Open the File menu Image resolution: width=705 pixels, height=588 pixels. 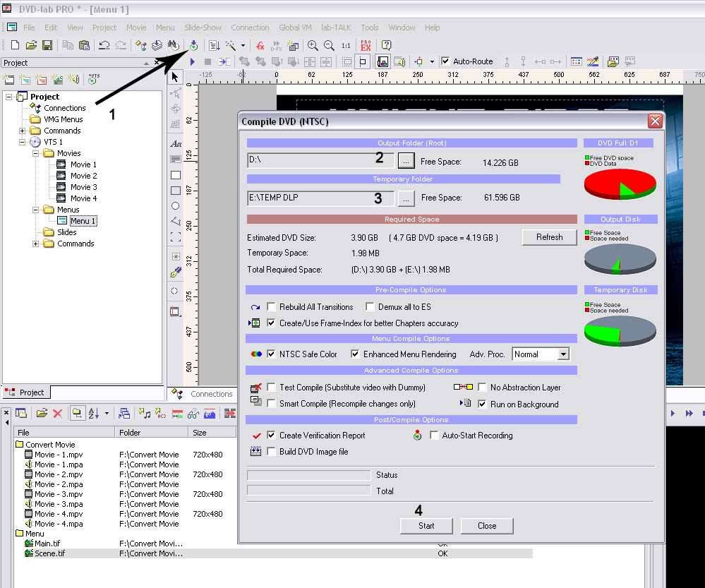click(29, 28)
